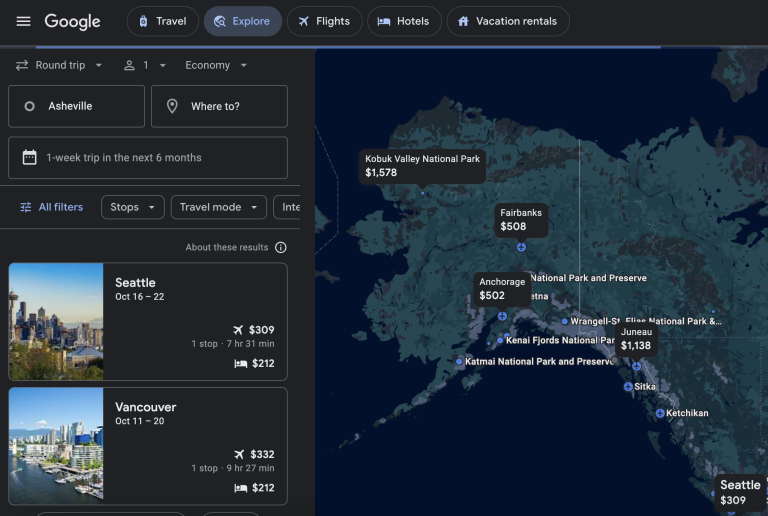The width and height of the screenshot is (768, 516).
Task: Click the Google logo
Action: pyautogui.click(x=72, y=22)
